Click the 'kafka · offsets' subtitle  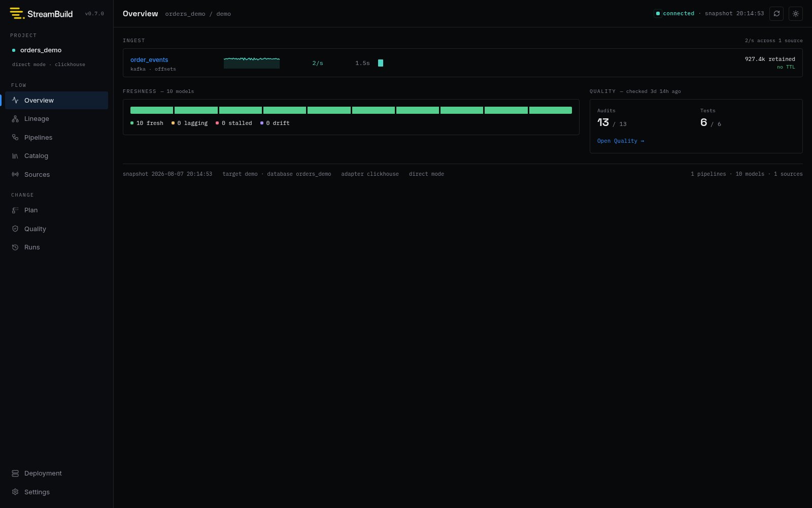pyautogui.click(x=153, y=69)
